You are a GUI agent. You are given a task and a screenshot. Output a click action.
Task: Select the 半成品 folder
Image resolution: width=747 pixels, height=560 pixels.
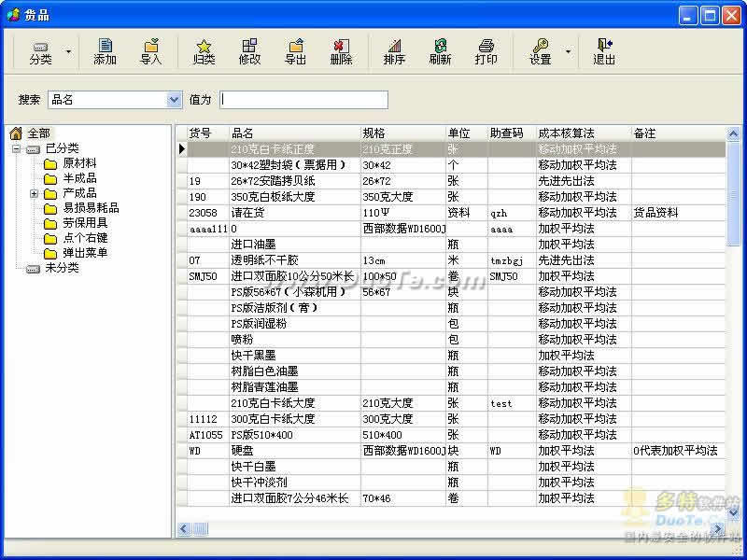pyautogui.click(x=79, y=178)
